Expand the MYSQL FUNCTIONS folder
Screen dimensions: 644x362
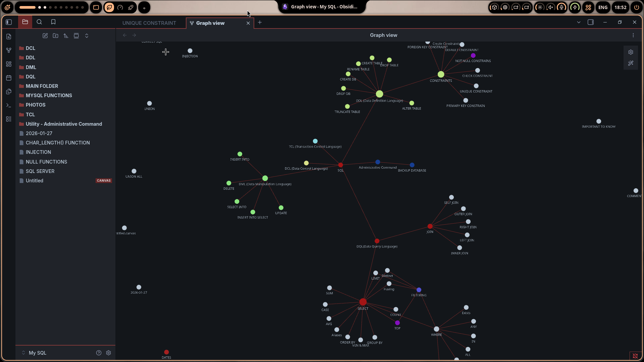tap(49, 96)
